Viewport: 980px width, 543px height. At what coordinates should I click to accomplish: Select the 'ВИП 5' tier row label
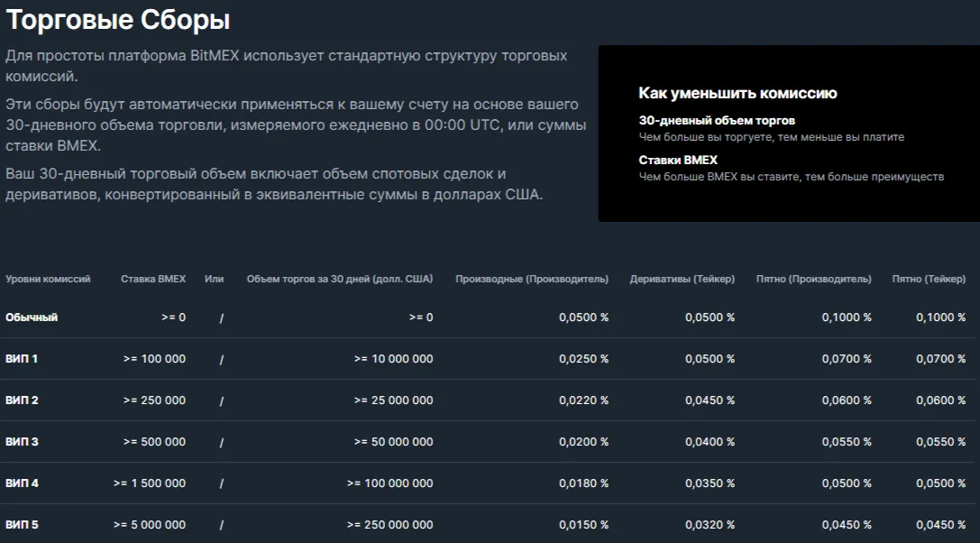pyautogui.click(x=22, y=524)
